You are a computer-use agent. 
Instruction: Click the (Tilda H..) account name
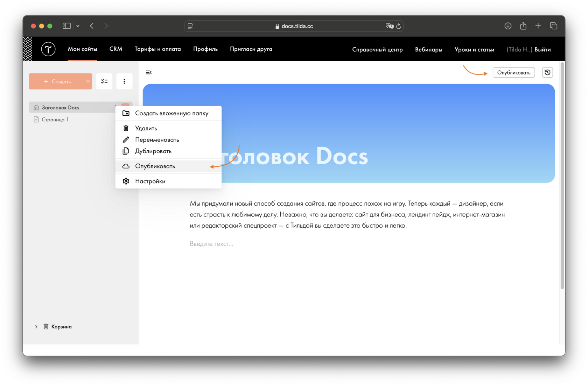(519, 50)
